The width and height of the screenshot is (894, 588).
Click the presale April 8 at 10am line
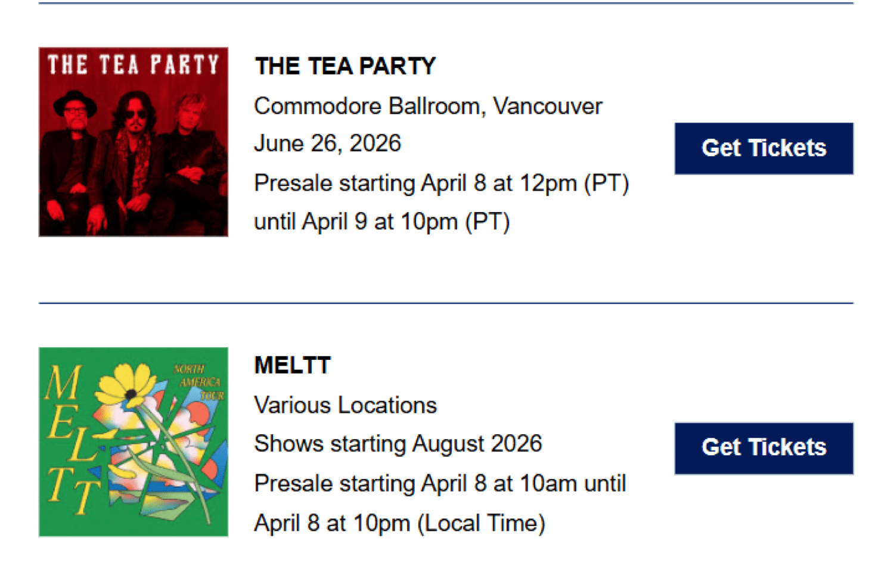point(440,483)
